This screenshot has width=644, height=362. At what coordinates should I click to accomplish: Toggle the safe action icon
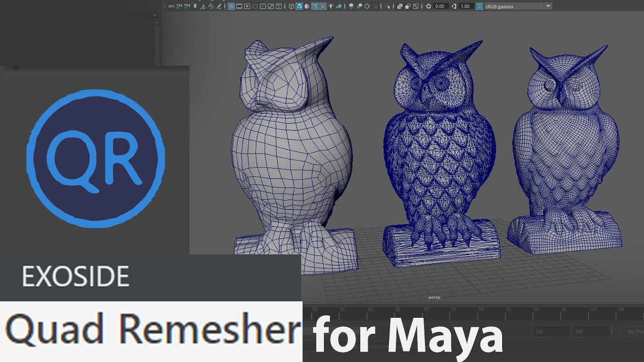pyautogui.click(x=271, y=7)
